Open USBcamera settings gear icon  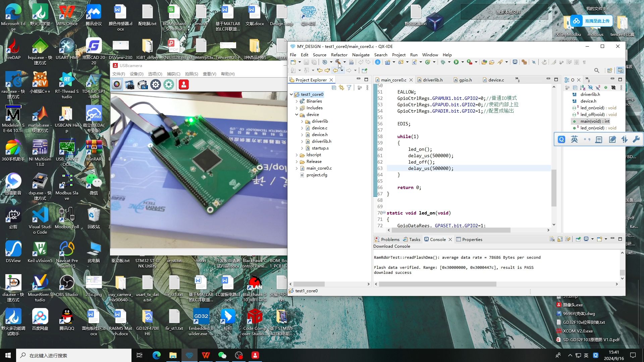point(156,85)
